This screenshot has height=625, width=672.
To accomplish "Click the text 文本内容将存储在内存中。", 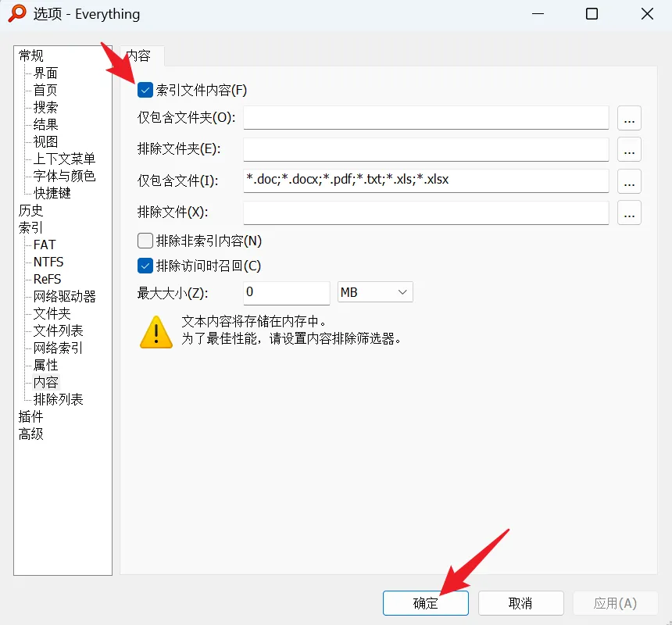I will pos(254,321).
